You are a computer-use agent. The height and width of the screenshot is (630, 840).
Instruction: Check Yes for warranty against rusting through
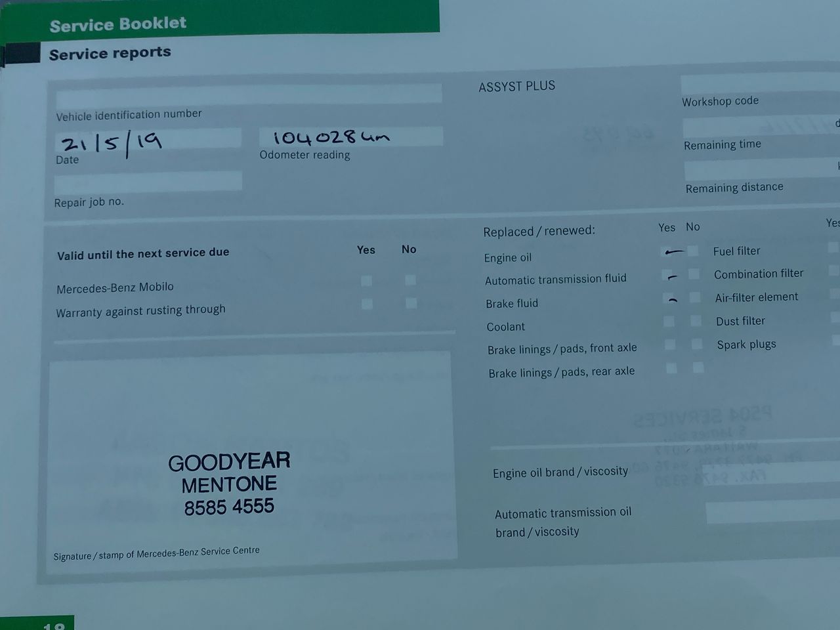pos(367,304)
